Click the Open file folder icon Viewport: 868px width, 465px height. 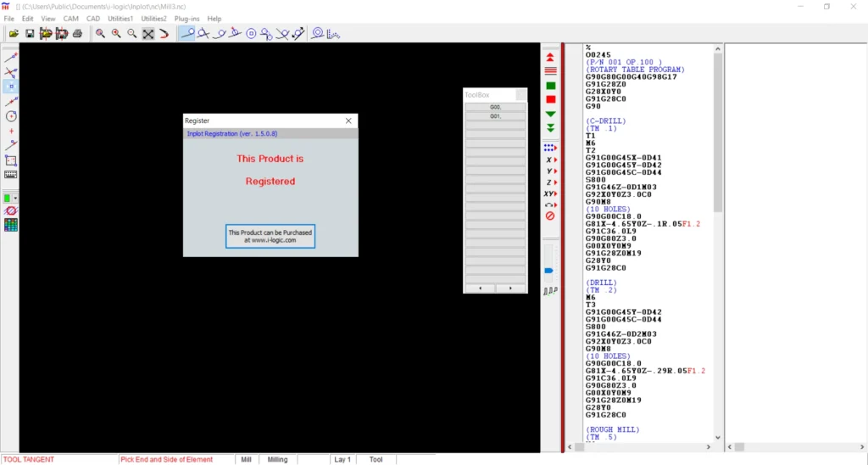(x=14, y=34)
